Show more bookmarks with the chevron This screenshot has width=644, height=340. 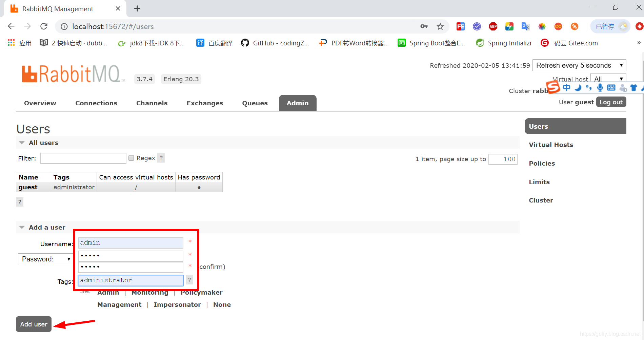click(639, 43)
